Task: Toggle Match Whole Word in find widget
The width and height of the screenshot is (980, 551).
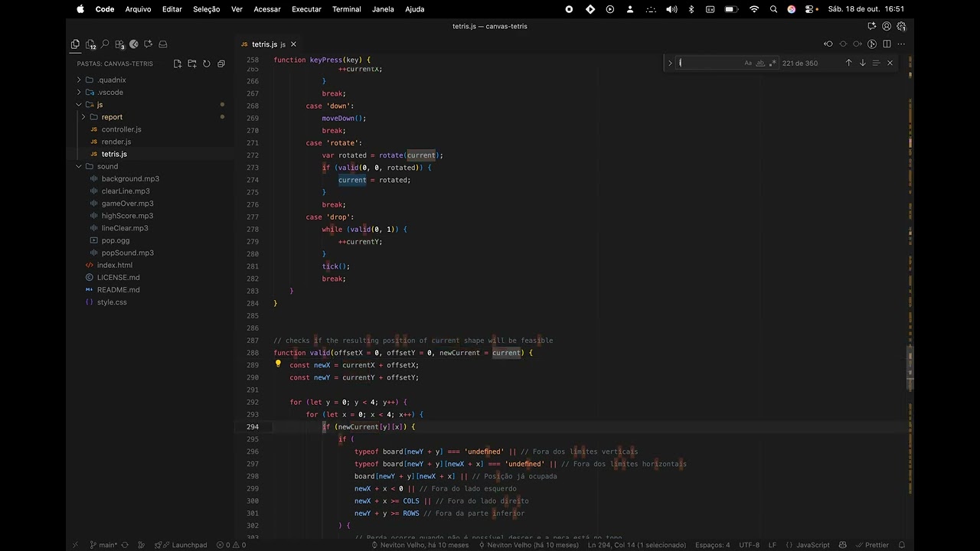Action: coord(760,64)
